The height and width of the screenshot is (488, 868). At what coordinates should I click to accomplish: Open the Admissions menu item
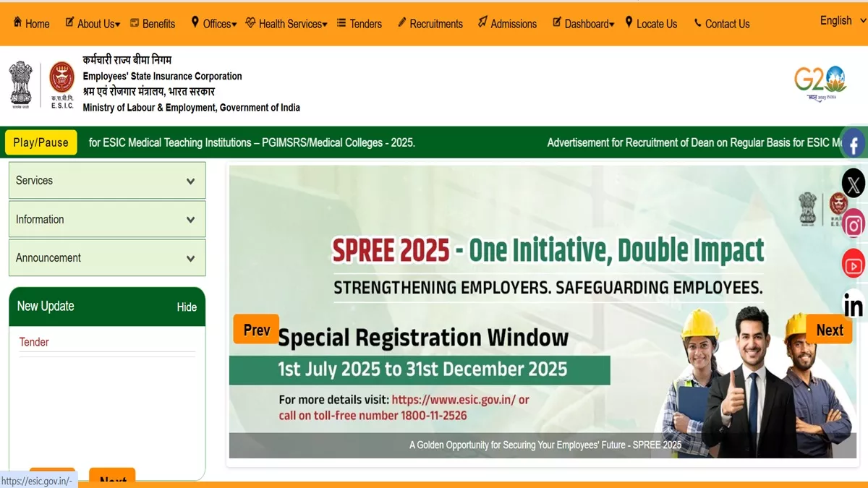[514, 24]
